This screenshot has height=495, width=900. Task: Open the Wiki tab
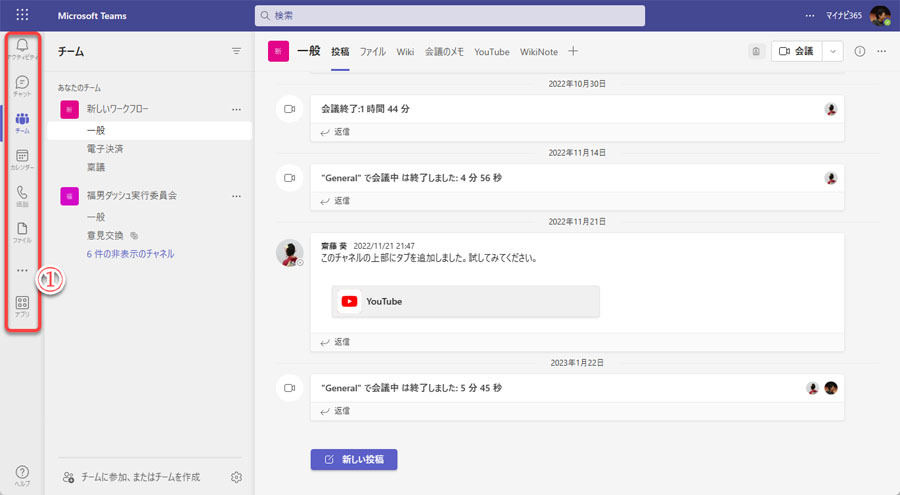pyautogui.click(x=405, y=52)
